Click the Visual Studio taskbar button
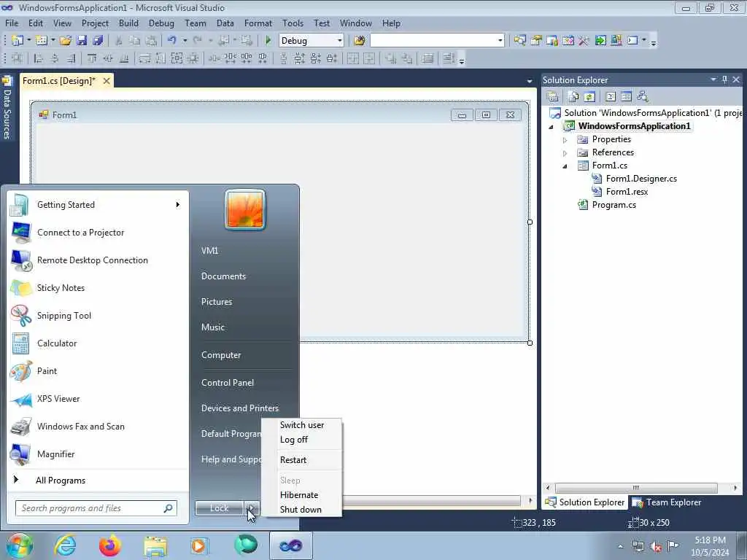 [x=290, y=545]
